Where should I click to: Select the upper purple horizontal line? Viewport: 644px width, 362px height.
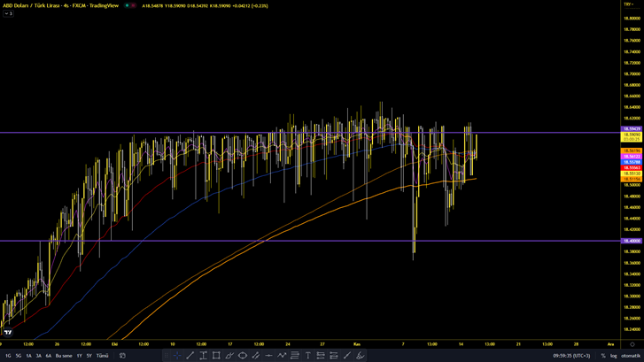point(310,133)
